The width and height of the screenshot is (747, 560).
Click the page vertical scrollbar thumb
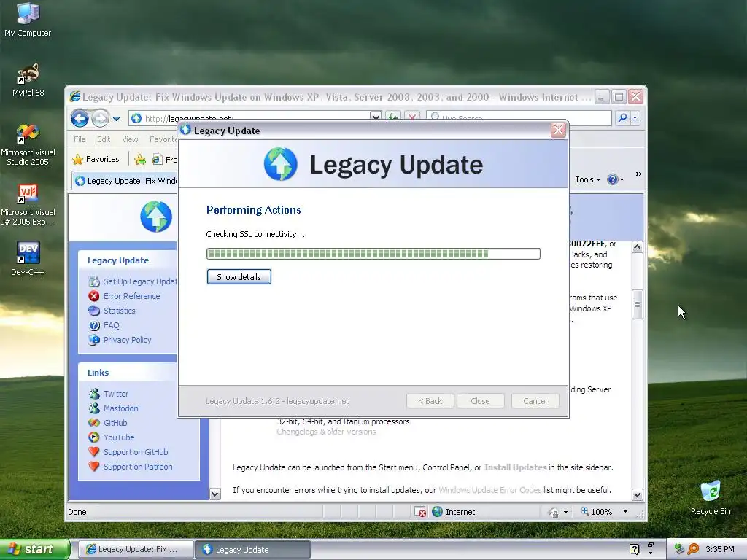tap(638, 304)
